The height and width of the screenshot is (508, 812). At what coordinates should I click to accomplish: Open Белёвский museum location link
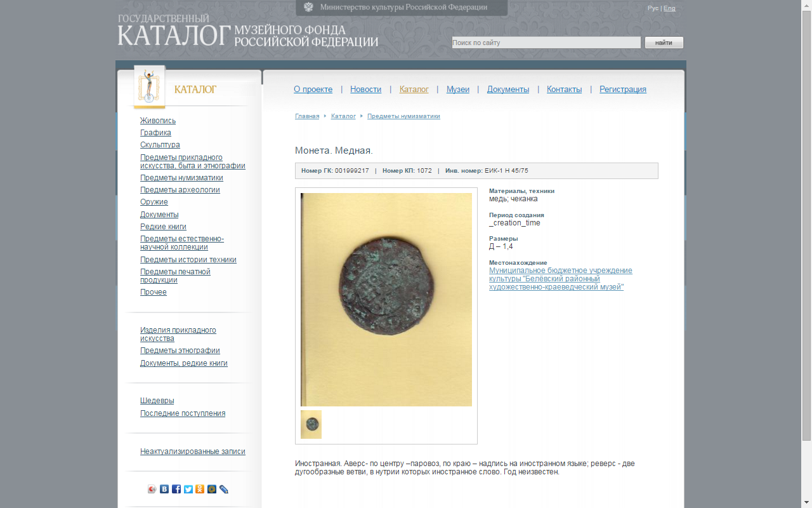point(560,279)
